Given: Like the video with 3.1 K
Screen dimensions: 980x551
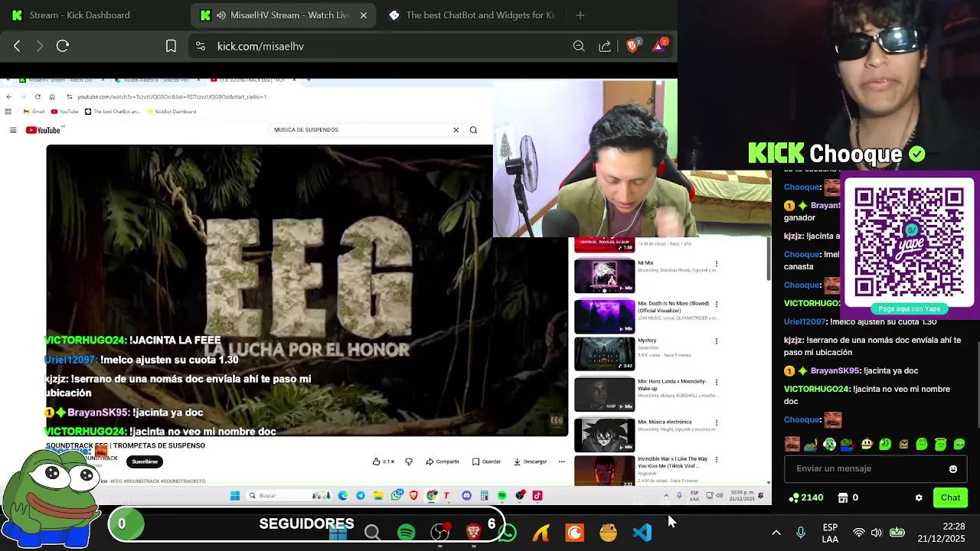Looking at the screenshot, I should coord(384,461).
